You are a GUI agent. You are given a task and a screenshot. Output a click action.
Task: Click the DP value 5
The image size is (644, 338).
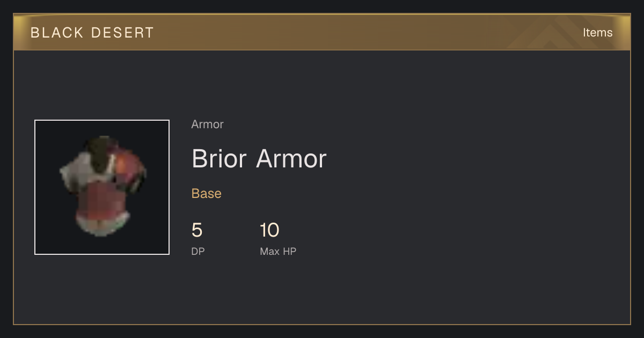197,230
